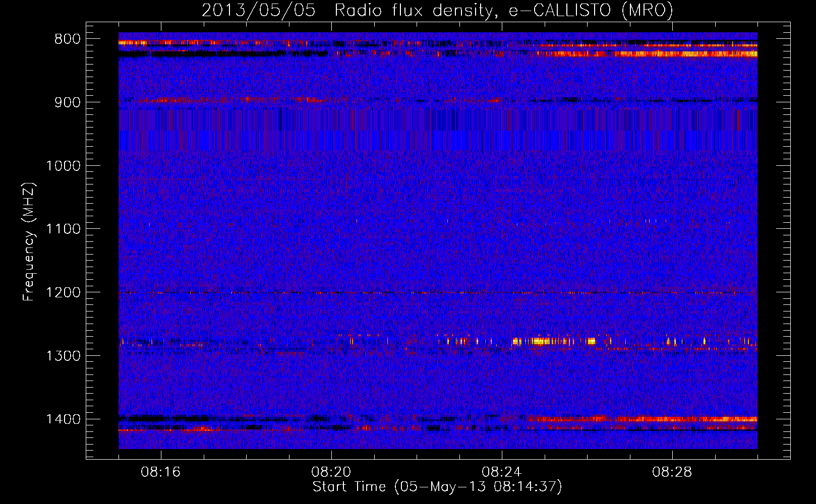
Task: Click the 1400 frequency axis label
Action: point(63,419)
